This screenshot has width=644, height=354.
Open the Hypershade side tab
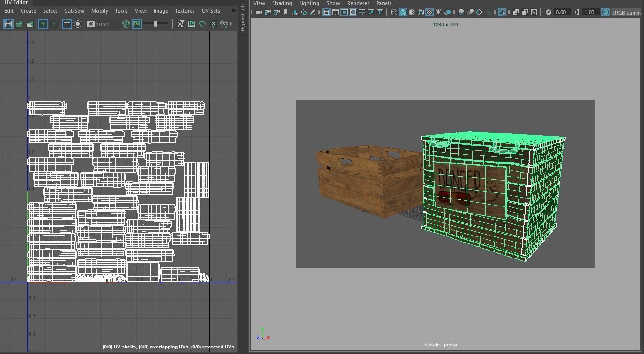click(243, 17)
